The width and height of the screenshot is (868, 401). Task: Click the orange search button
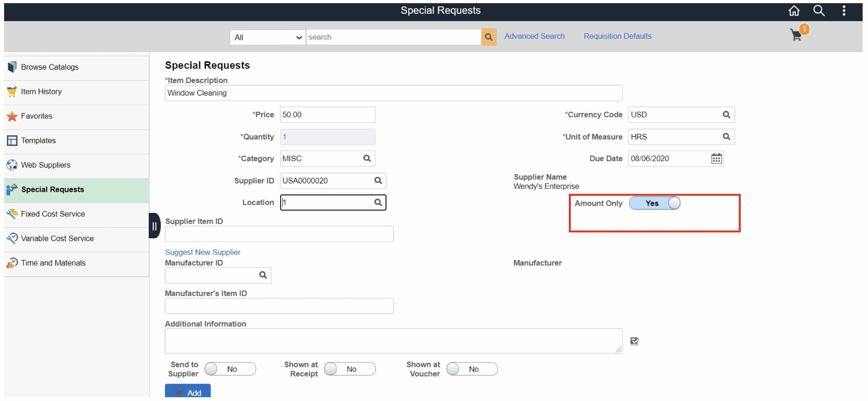click(489, 37)
